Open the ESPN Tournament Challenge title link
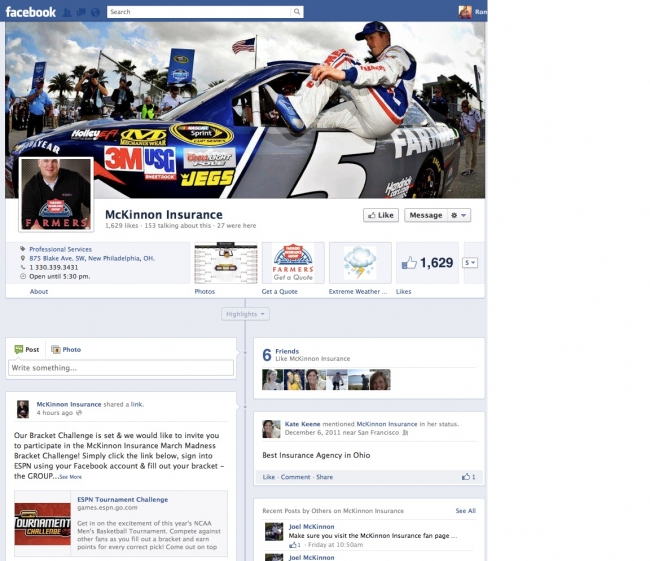This screenshot has height=561, width=650. point(123,500)
